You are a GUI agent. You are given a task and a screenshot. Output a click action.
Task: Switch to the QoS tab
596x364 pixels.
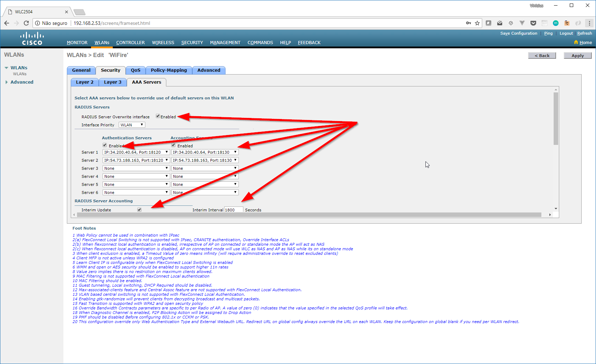(136, 70)
